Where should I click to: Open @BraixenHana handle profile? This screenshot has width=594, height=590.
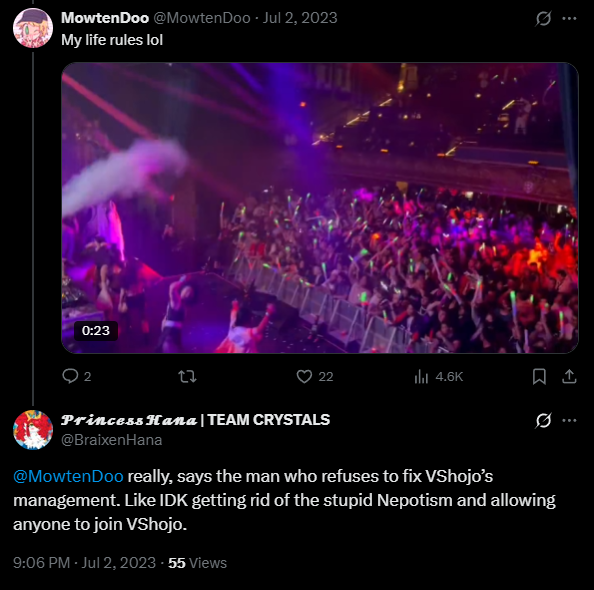coord(112,440)
